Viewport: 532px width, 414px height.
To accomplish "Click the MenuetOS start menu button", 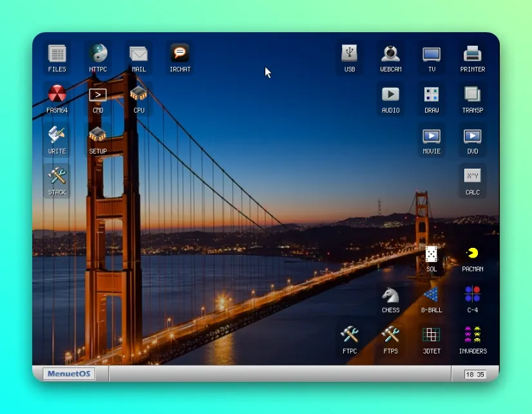I will click(x=69, y=373).
